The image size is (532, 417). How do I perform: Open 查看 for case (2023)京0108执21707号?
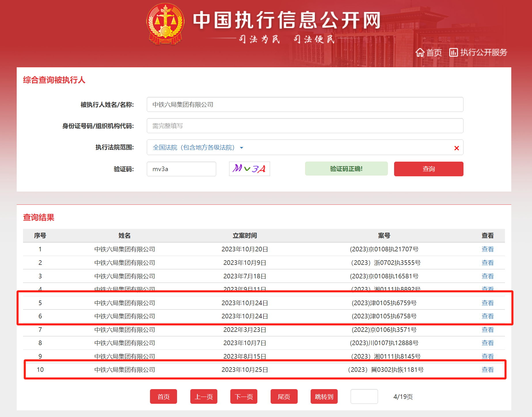tap(488, 249)
